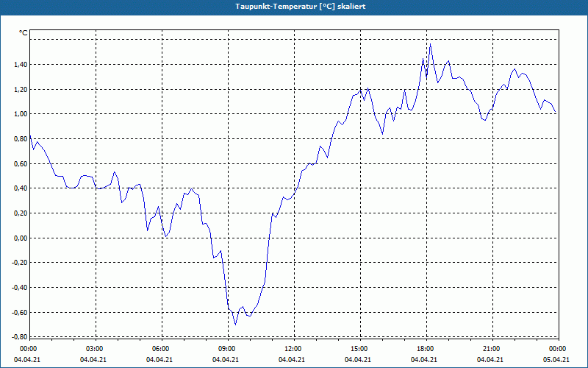The image size is (588, 368).
Task: Select the 04.04.21 date beneath 18:00
Action: [x=424, y=360]
